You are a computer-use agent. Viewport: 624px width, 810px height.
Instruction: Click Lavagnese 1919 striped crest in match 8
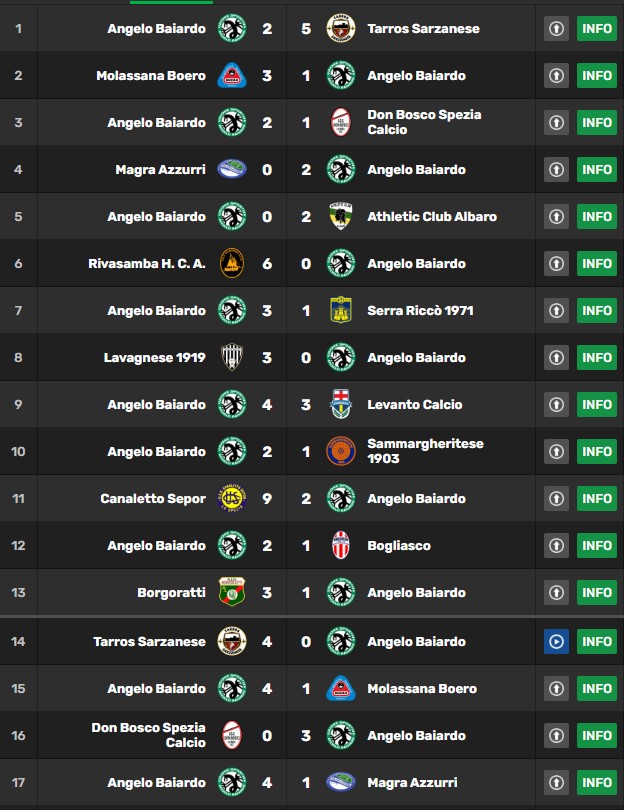(x=231, y=357)
